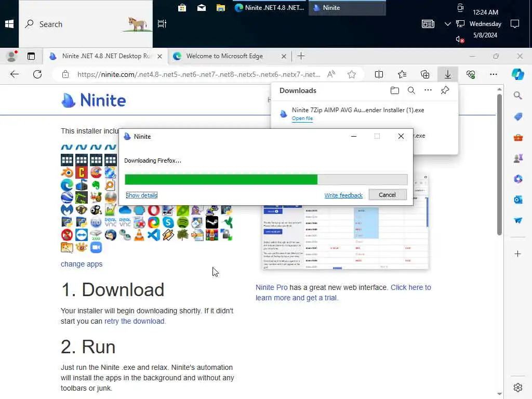Open Browser essentials heart icon
This screenshot has height=399, width=532.
[471, 74]
